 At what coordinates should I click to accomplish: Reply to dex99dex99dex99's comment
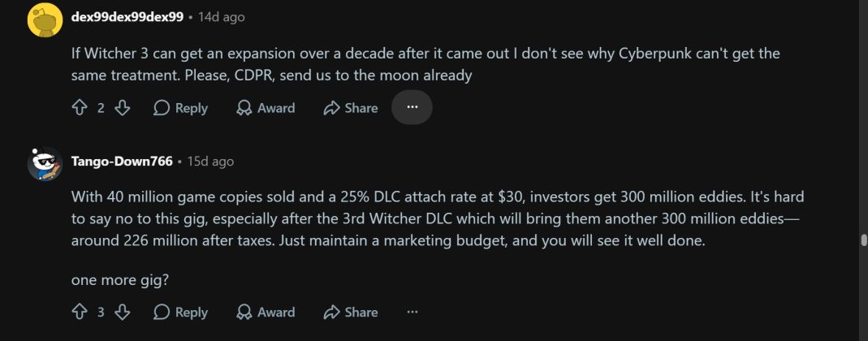(x=180, y=108)
